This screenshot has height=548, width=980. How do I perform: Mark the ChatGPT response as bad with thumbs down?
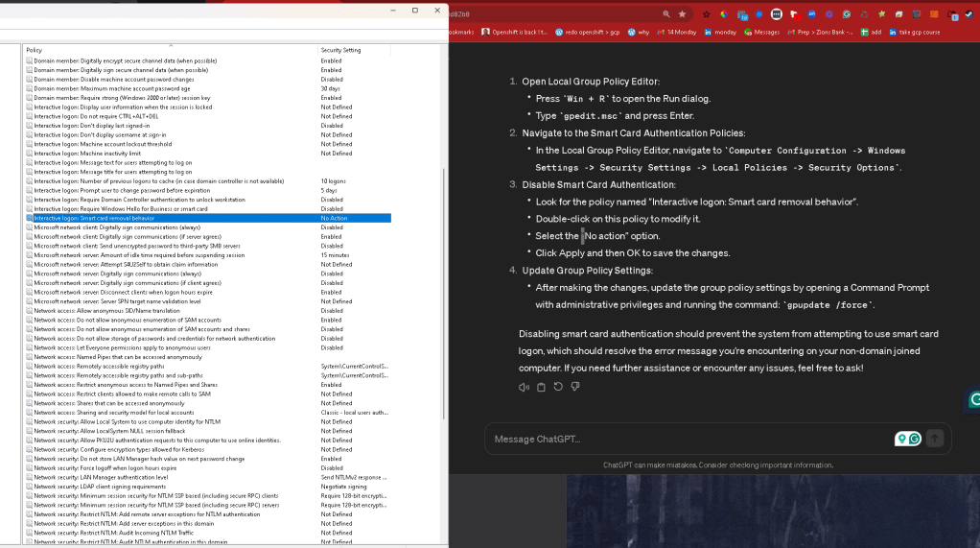[575, 387]
